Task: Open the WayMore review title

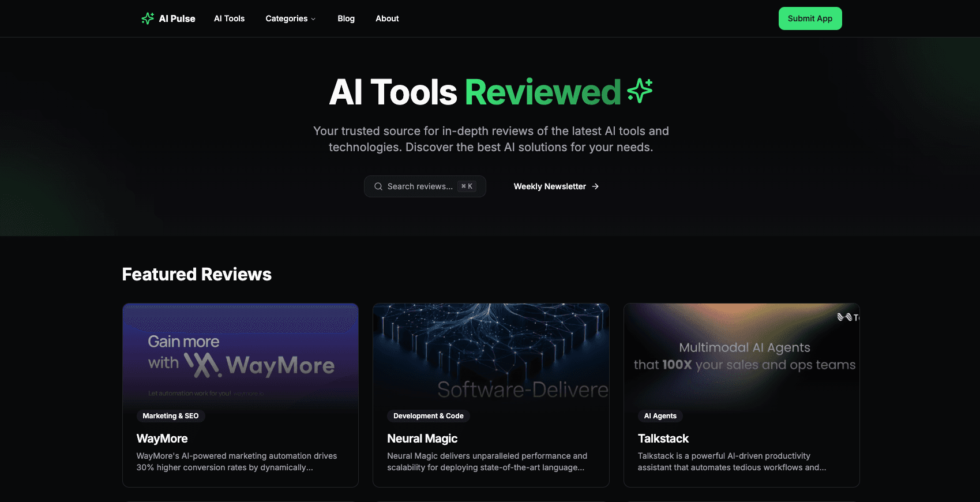Action: pyautogui.click(x=162, y=439)
